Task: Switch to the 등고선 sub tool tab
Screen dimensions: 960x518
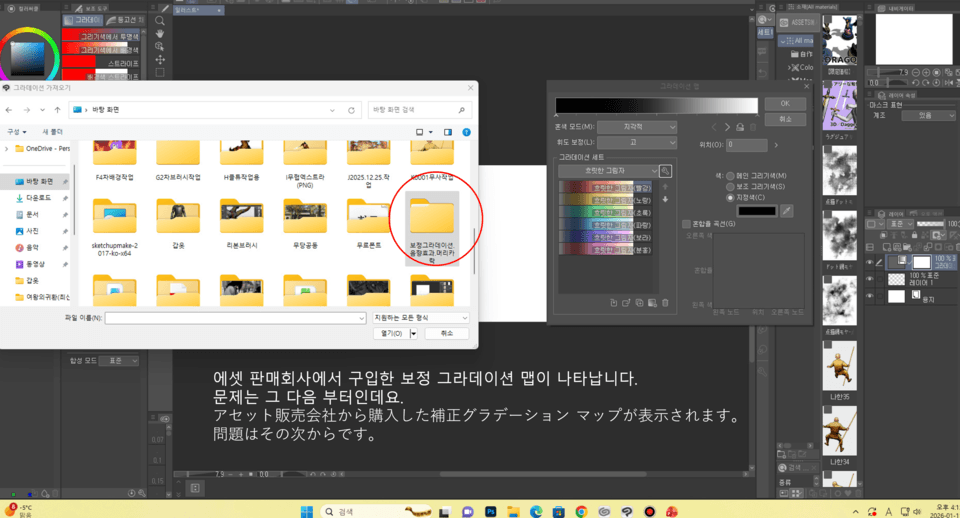Action: click(124, 20)
